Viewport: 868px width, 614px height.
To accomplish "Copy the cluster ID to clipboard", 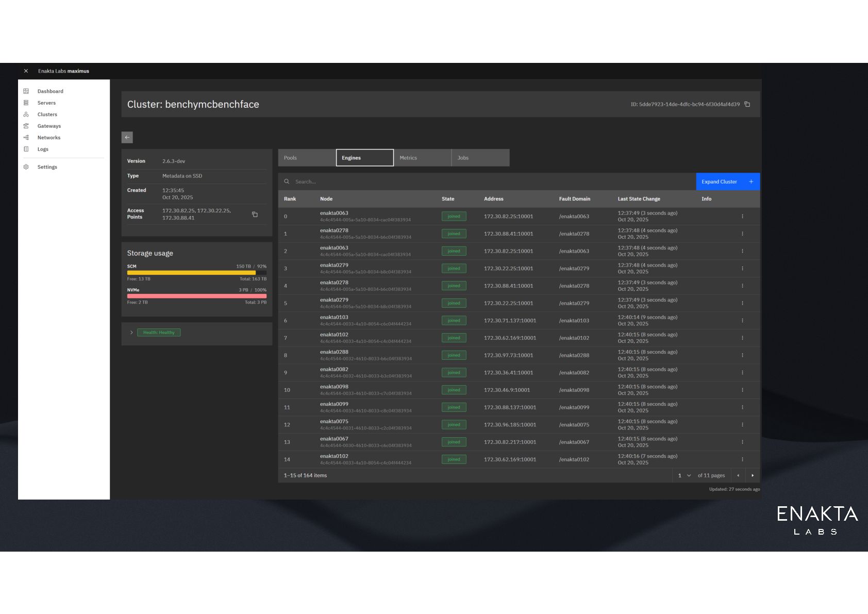I will pos(747,104).
